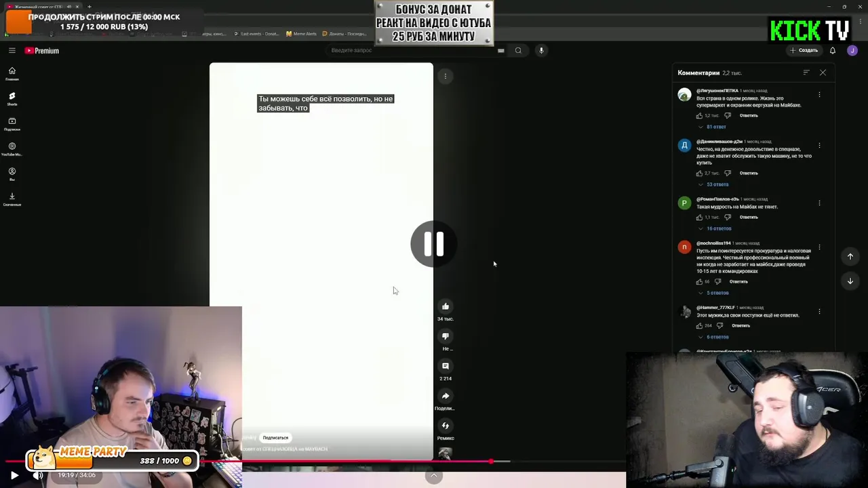Viewport: 868px width, 488px height.
Task: Switch to the Донаты browser tab
Action: [x=344, y=34]
